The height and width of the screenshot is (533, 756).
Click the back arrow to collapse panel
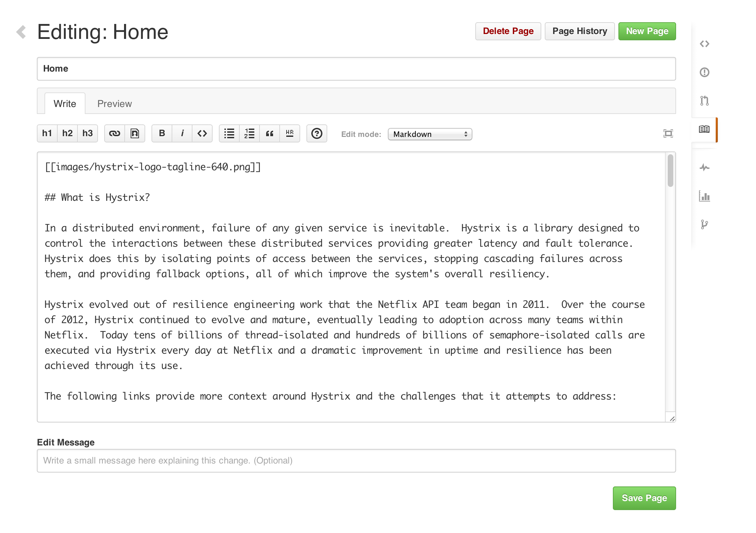click(x=21, y=32)
